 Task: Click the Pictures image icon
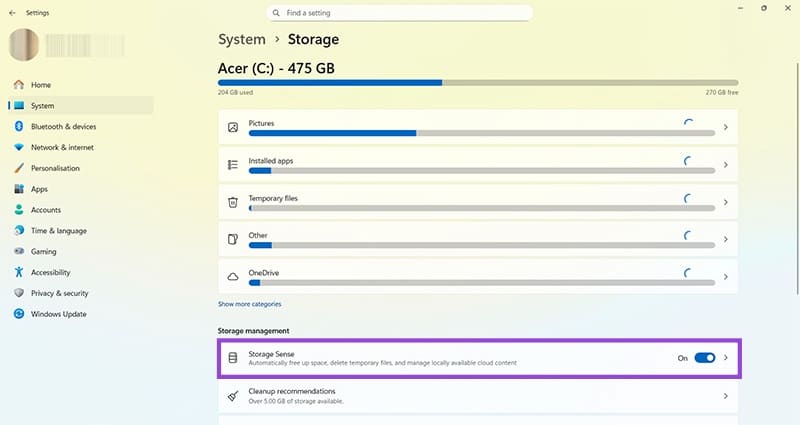click(x=233, y=128)
